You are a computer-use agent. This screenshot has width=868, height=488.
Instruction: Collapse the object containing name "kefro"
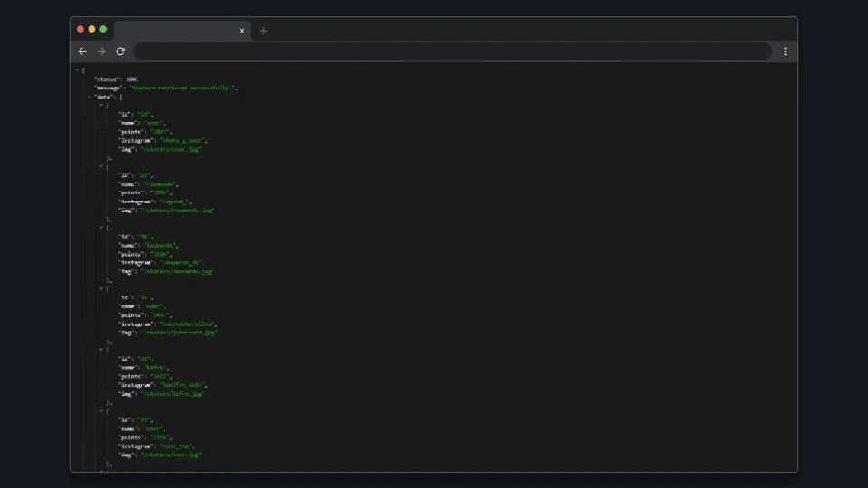[x=100, y=351]
